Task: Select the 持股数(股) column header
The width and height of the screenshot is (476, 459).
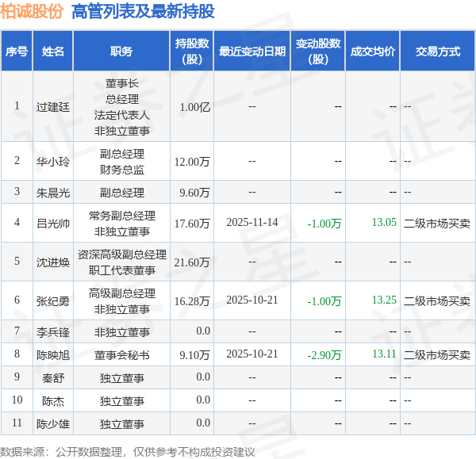Action: click(192, 52)
